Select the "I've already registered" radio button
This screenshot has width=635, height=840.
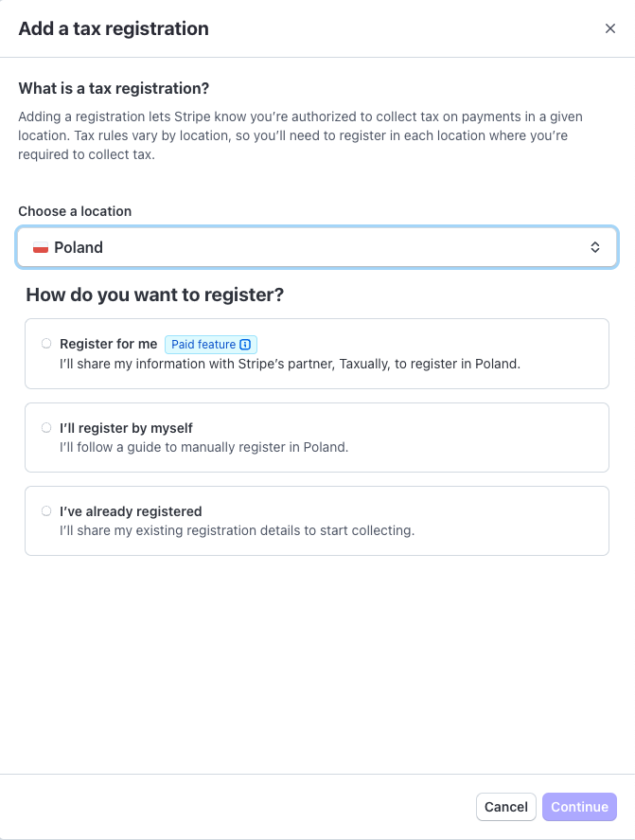tap(46, 510)
